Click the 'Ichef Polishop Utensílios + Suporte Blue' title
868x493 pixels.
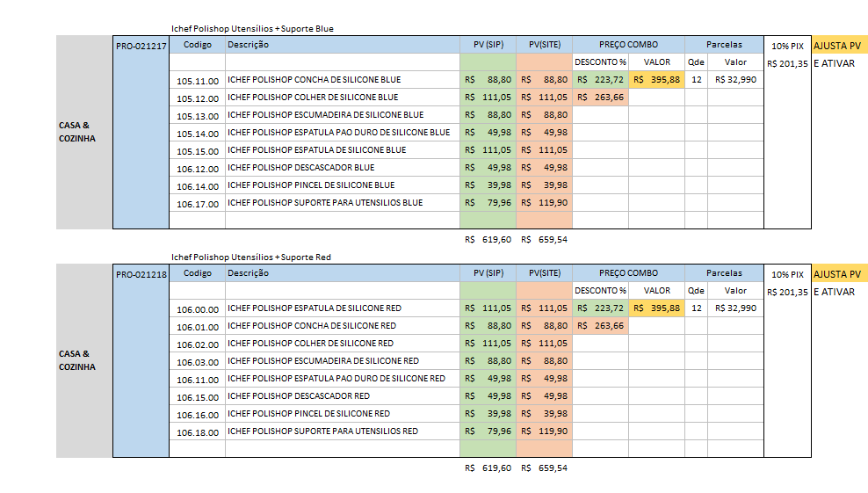pos(252,29)
